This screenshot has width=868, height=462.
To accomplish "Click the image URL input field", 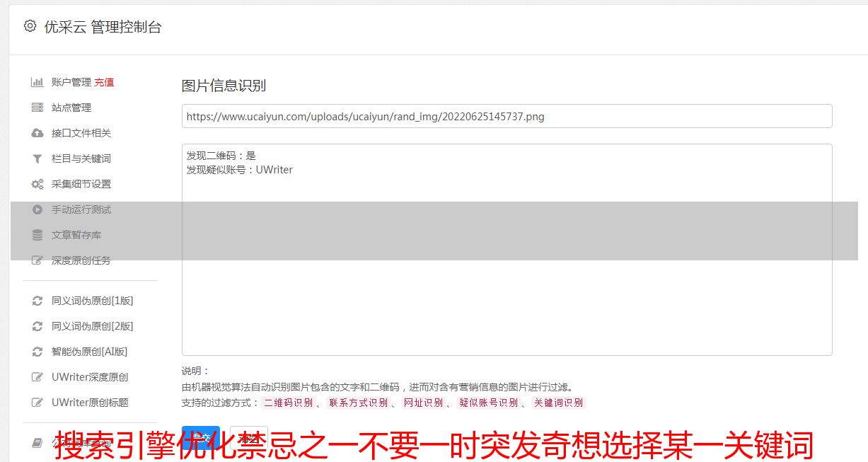I will click(507, 116).
